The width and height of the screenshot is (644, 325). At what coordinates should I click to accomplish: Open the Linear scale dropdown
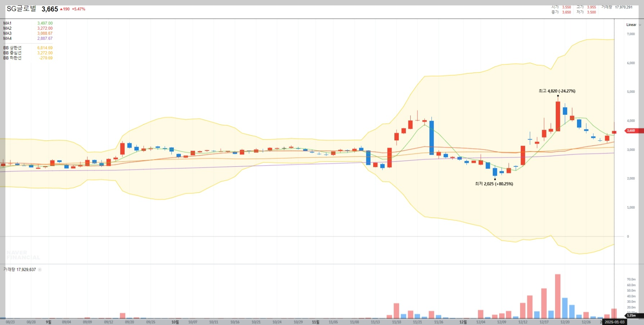click(634, 25)
